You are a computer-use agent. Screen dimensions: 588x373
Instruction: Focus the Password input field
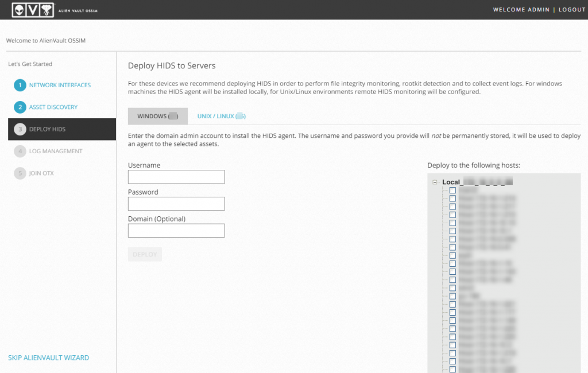click(176, 204)
